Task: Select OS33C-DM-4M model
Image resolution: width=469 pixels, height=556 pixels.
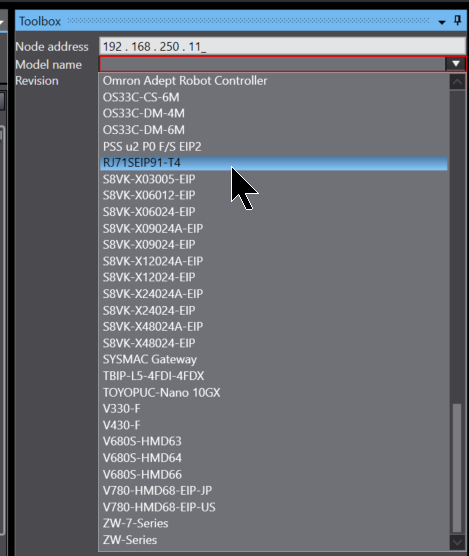Action: (x=274, y=113)
